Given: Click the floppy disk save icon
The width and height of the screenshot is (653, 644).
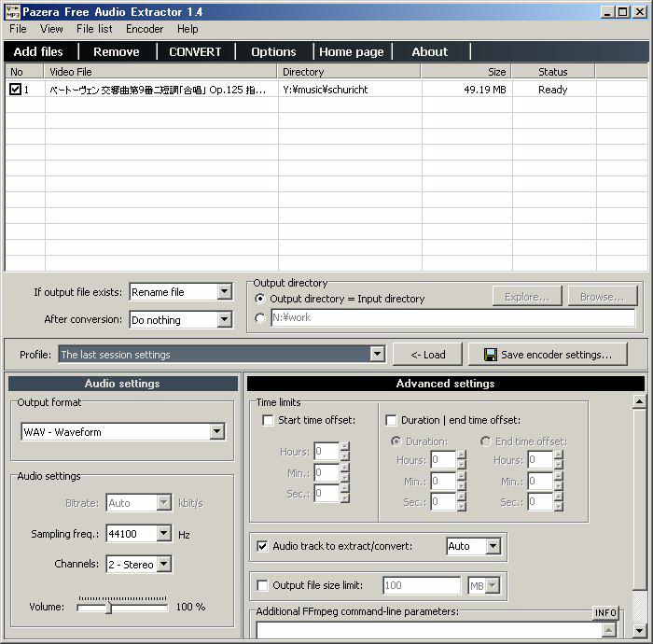Looking at the screenshot, I should [491, 355].
